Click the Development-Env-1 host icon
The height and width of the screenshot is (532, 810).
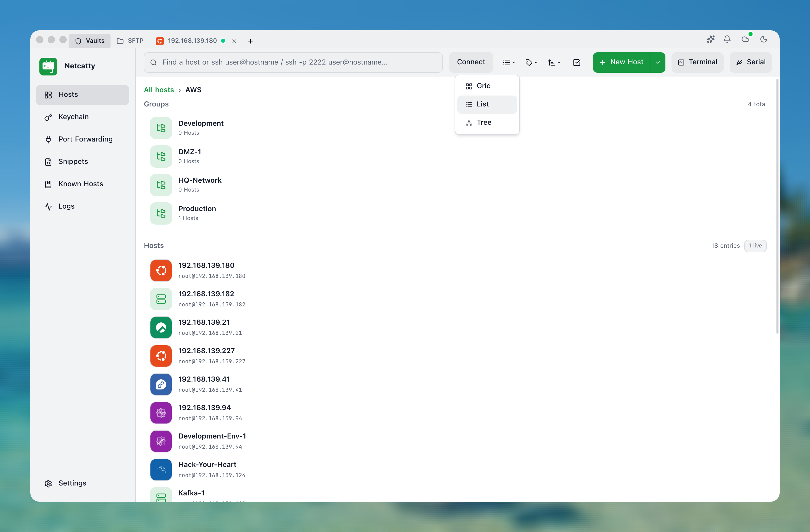[x=161, y=441]
